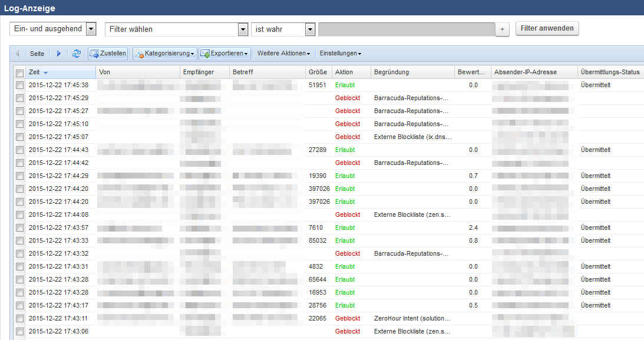Viewport: 644px width, 340px height.
Task: Select the checkbox for 17:43:11 entry
Action: click(20, 319)
